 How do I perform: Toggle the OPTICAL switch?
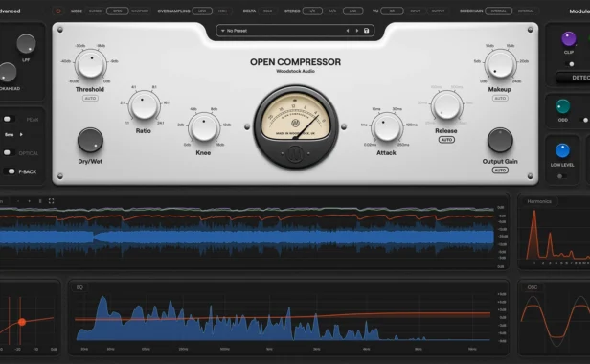point(9,153)
